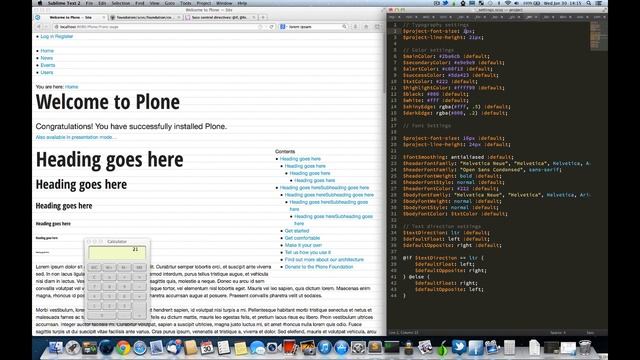Open Spotlight search in the menu bar
The image size is (640, 360).
[589, 3]
